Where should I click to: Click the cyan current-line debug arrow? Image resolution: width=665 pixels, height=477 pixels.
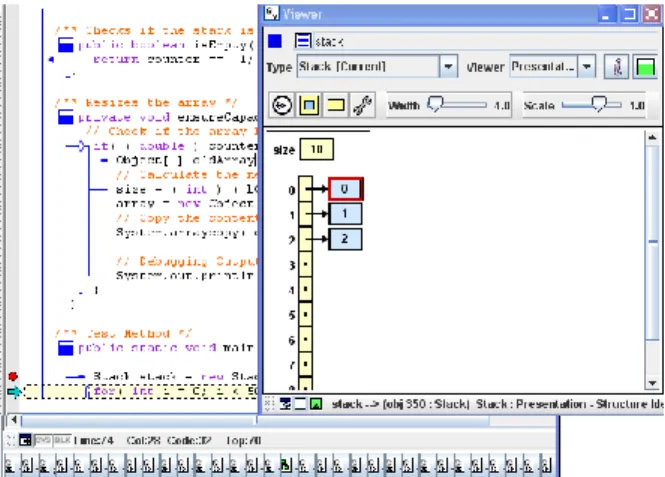click(x=14, y=391)
